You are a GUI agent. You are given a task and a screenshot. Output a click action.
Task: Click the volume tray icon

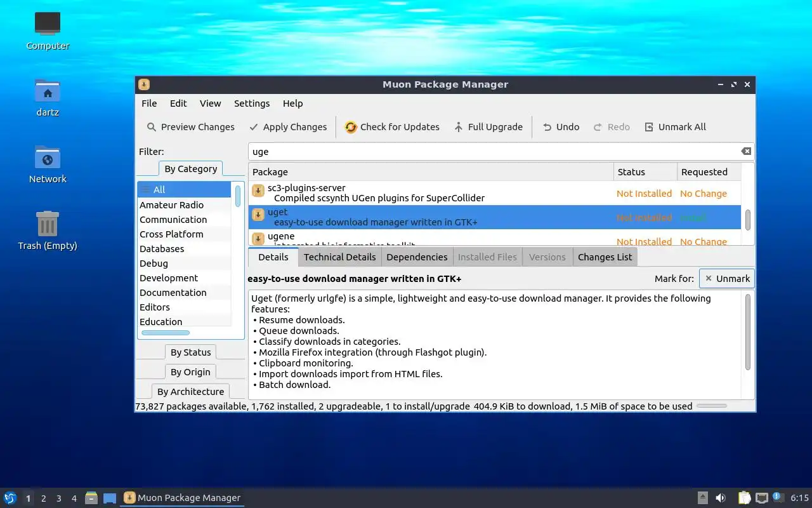(x=721, y=498)
